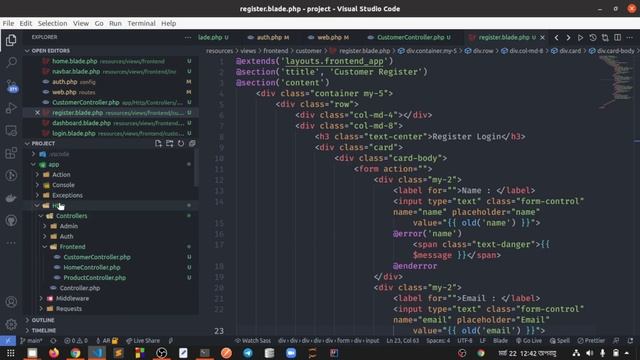Change indentation via Spaces: 4
The height and width of the screenshot is (360, 640).
coord(438,340)
